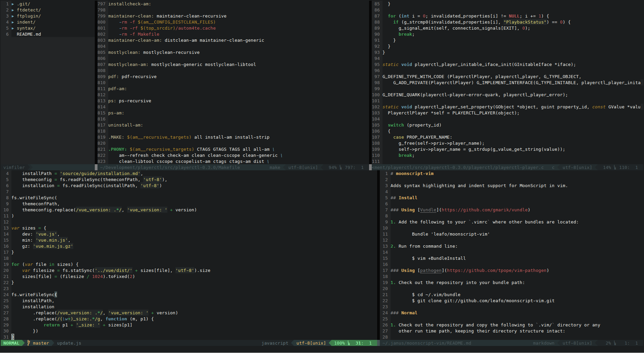Click the "gz: 'vue.min.js.gz'" line
This screenshot has width=644, height=353.
tap(48, 246)
